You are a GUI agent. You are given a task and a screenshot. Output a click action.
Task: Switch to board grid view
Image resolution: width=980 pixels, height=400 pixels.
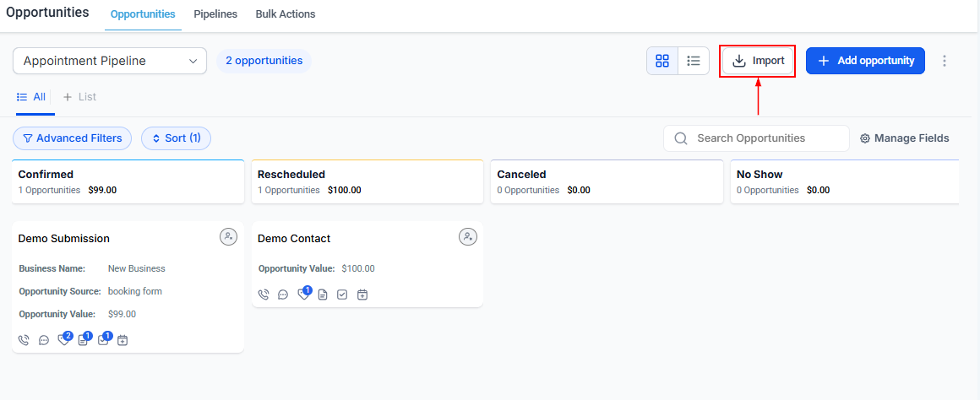coord(662,61)
